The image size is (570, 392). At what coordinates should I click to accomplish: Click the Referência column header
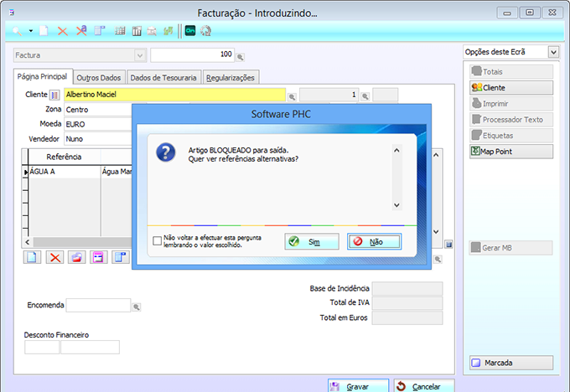64,157
